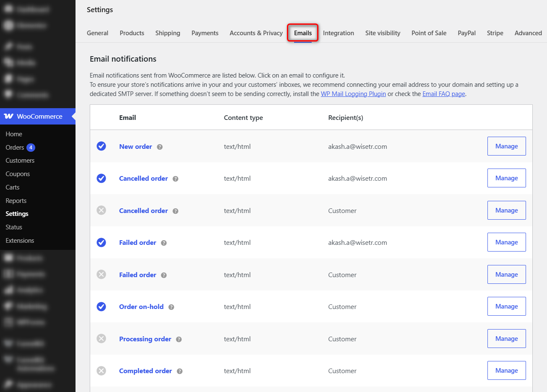Screen dimensions: 547x392
Task: Click the enabled checkmark icon for Order on-hold
Action: click(x=101, y=306)
